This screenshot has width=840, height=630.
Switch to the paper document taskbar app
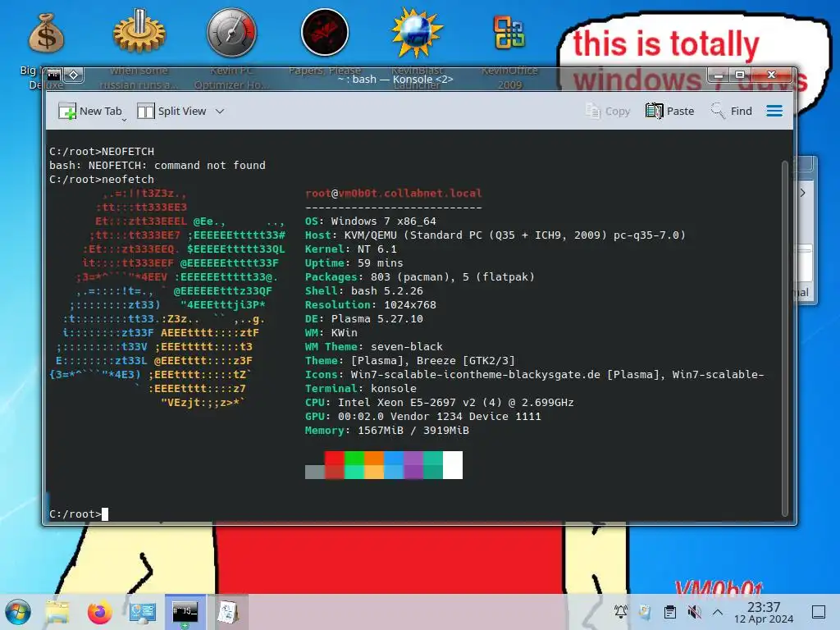pos(228,612)
